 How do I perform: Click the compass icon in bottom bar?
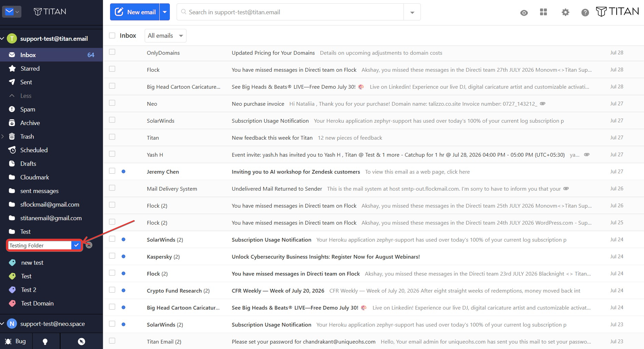pos(82,342)
